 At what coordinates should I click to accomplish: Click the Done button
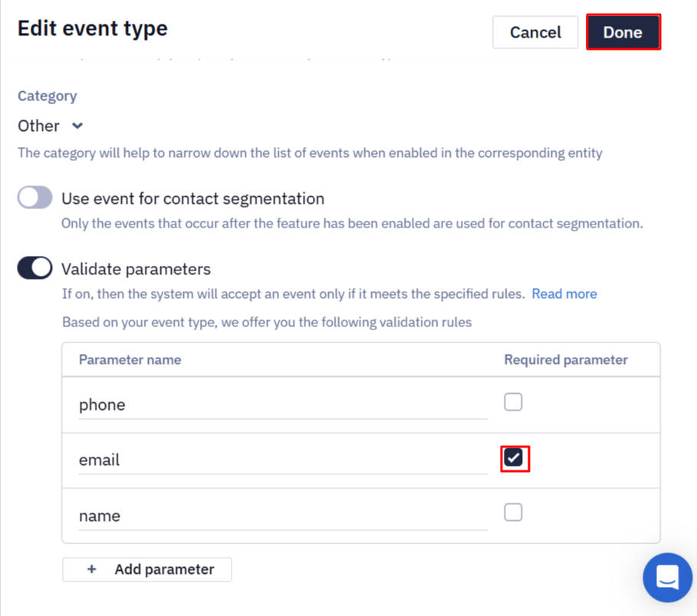tap(623, 32)
